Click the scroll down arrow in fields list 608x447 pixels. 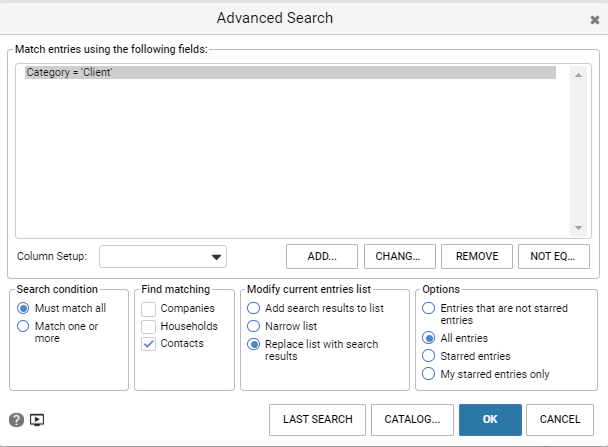tap(578, 228)
